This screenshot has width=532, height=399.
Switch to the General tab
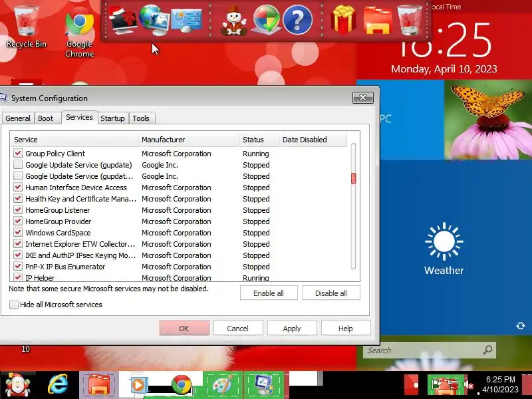tap(18, 118)
